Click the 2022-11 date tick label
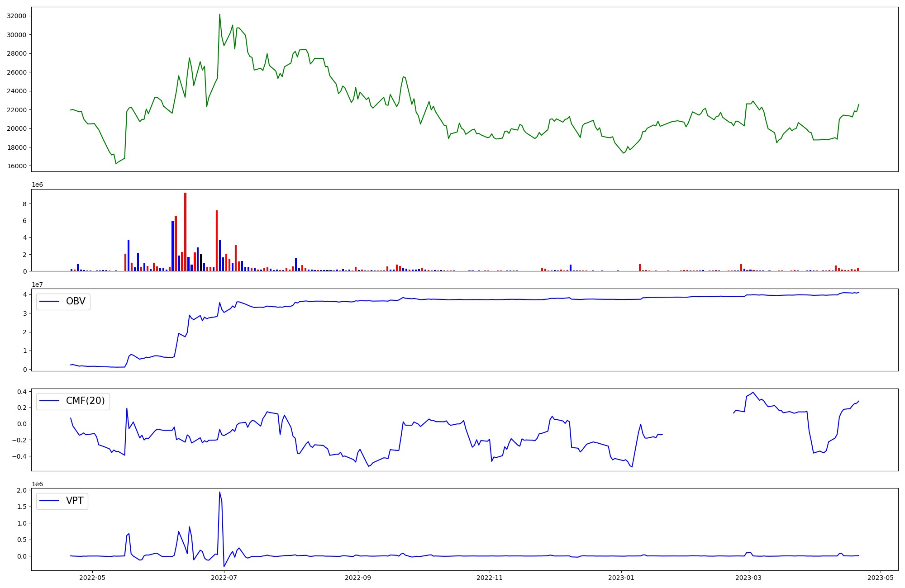This screenshot has height=588, width=905. (x=490, y=577)
